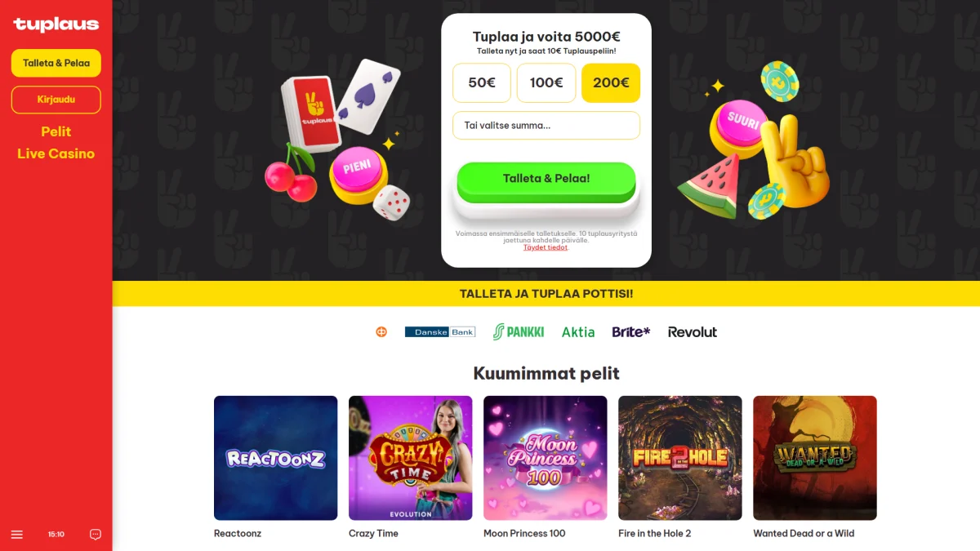The width and height of the screenshot is (980, 551).
Task: Open the Reactoonz game thumbnail
Action: (275, 458)
